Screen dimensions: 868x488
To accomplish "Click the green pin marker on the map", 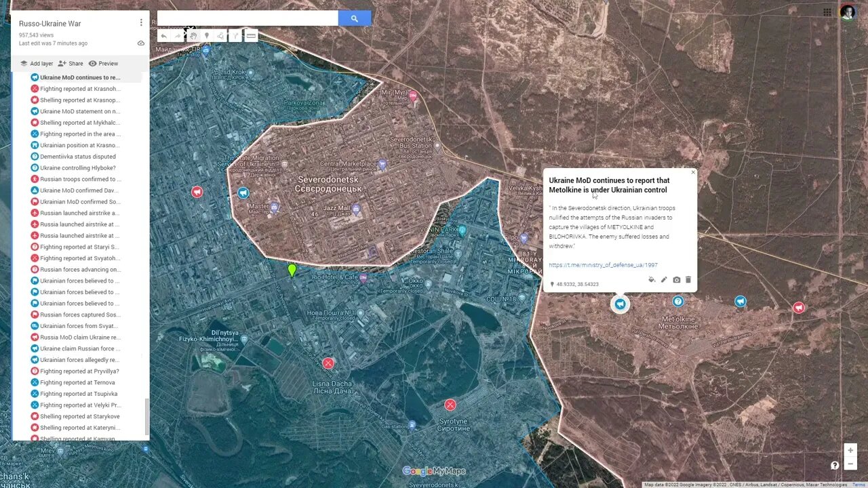I will pyautogui.click(x=292, y=270).
